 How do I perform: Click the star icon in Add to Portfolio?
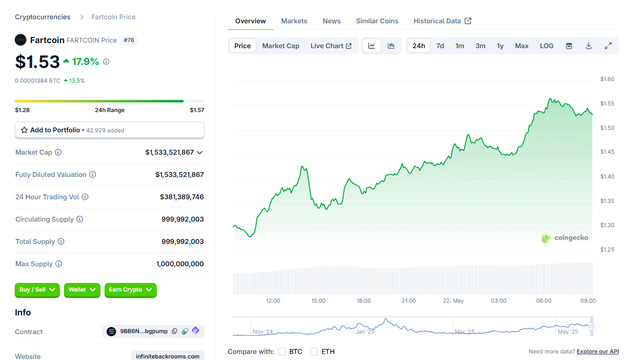click(24, 130)
